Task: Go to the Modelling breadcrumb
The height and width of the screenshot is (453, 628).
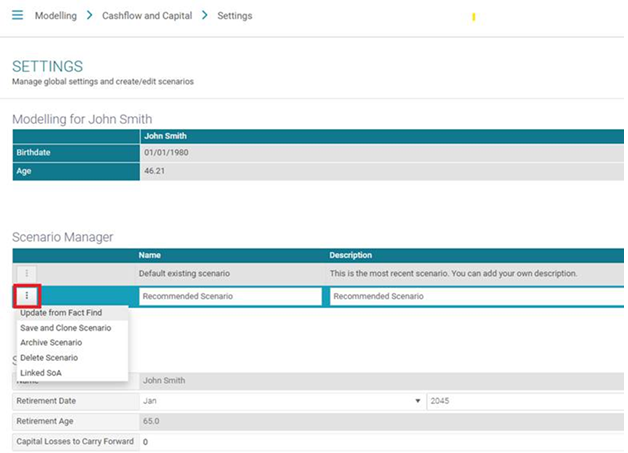Action: click(55, 16)
